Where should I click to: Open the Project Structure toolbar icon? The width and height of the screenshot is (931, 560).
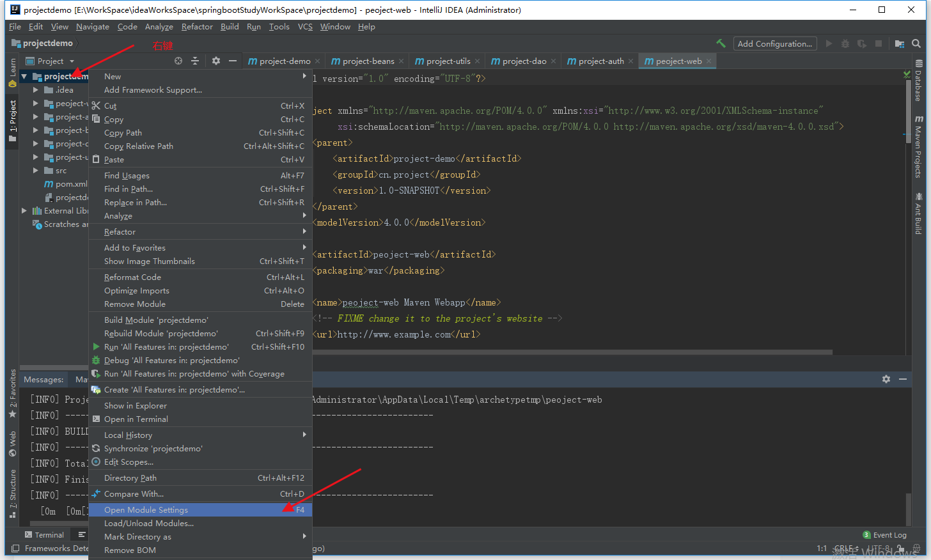(x=900, y=43)
